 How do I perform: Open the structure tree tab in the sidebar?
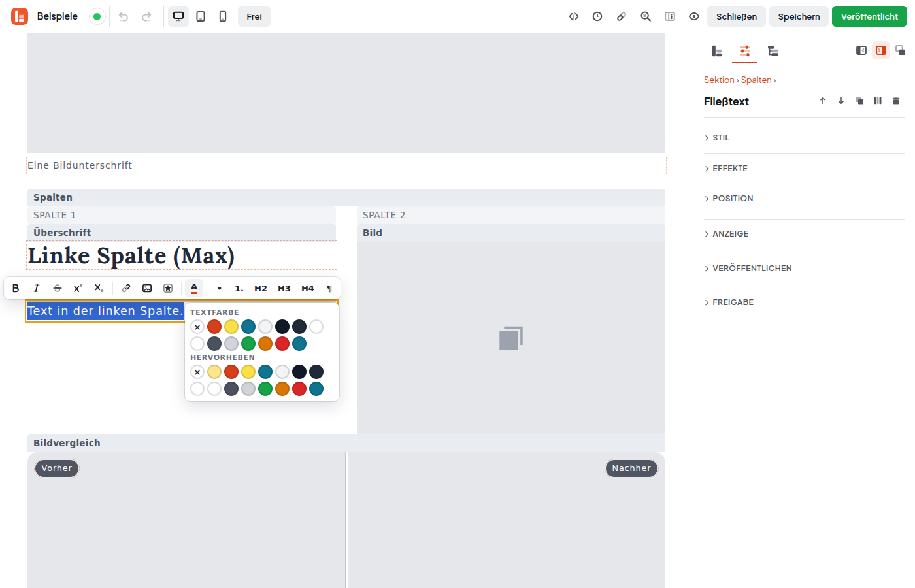coord(773,51)
